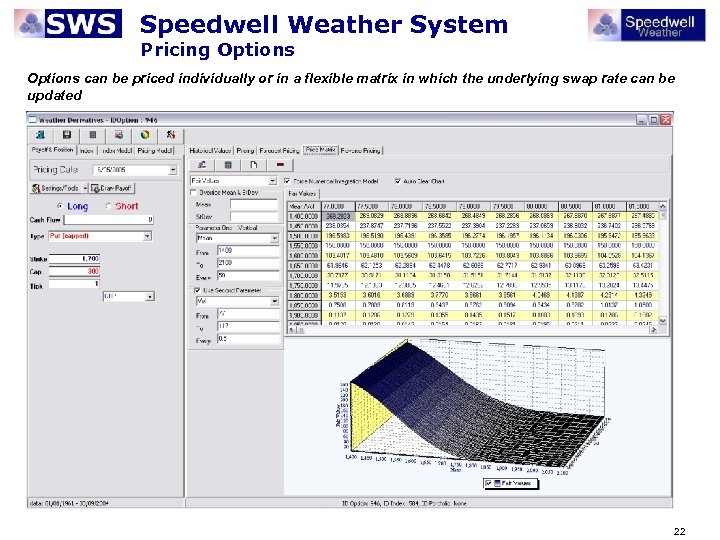Screen dimensions: 720x540
Task: Click the rightmost tools icon in left toolbar
Action: point(171,135)
